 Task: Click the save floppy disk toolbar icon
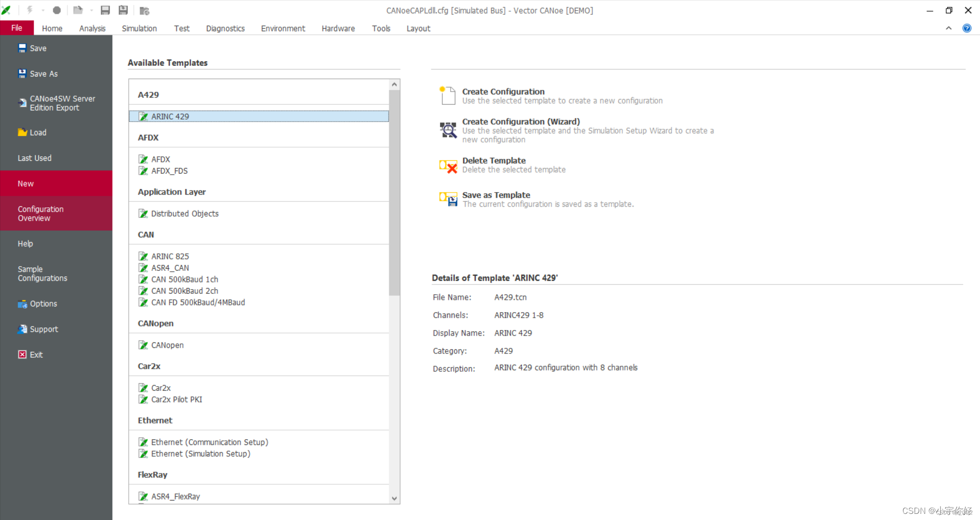pos(105,10)
